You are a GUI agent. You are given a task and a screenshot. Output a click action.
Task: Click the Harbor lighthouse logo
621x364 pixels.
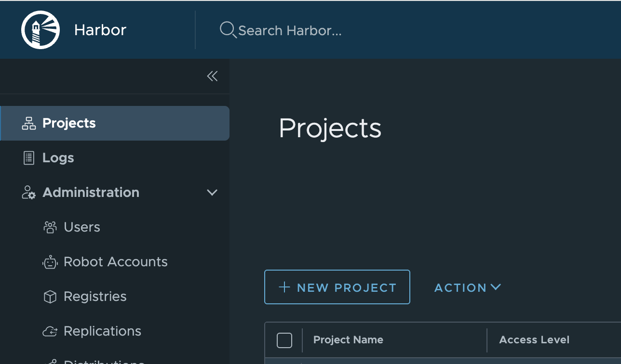tap(40, 30)
